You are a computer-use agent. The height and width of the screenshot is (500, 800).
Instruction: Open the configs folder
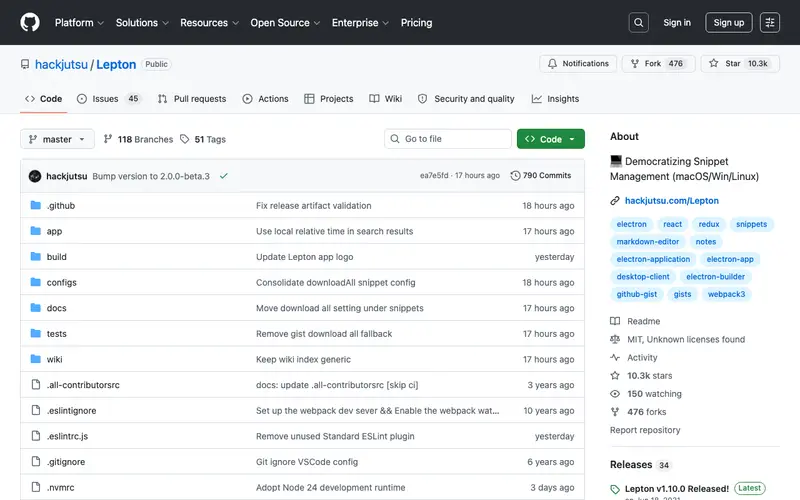tap(62, 283)
